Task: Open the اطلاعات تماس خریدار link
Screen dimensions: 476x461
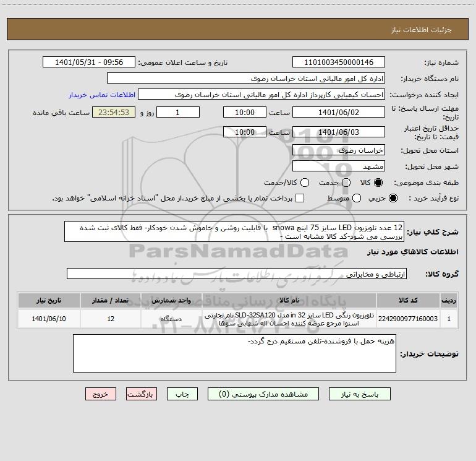Action: click(x=102, y=95)
